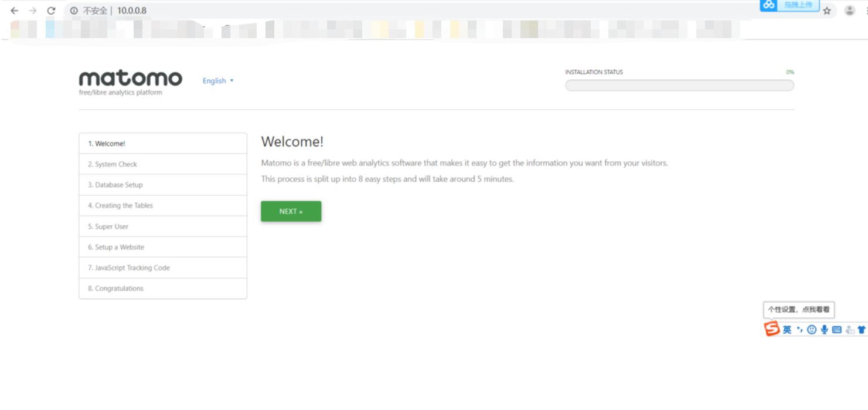The height and width of the screenshot is (410, 868).
Task: Click the 个性设置 tooltip bubble
Action: pyautogui.click(x=799, y=309)
